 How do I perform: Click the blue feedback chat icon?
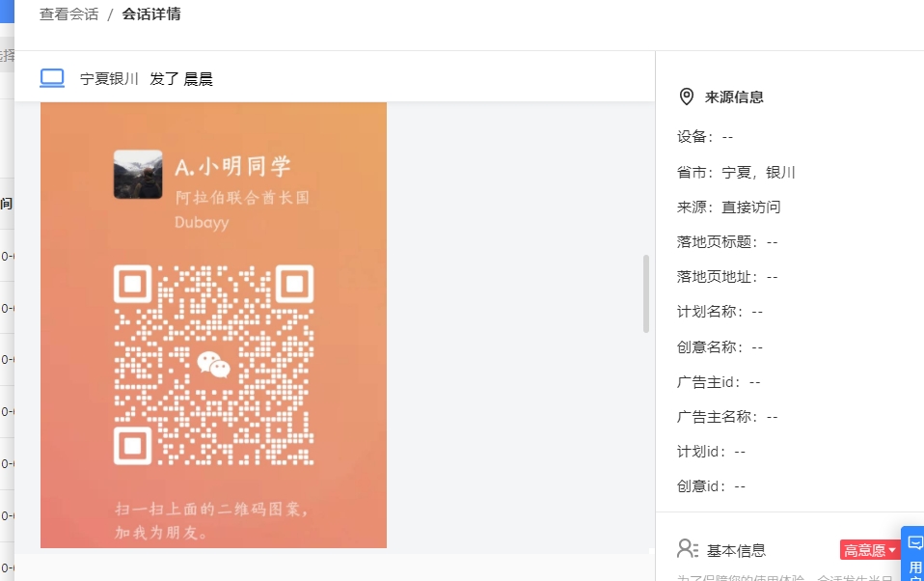(x=915, y=542)
